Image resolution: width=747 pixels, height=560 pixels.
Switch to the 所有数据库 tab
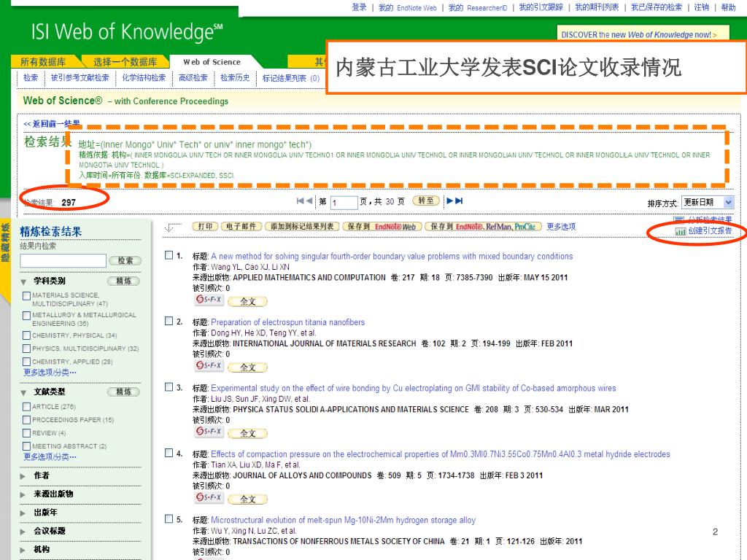click(43, 62)
